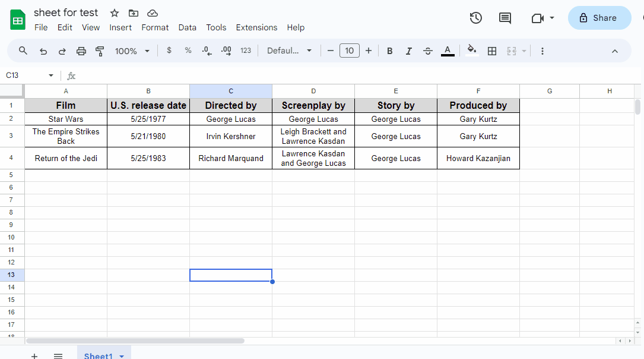Select the Paint format roller icon

pyautogui.click(x=100, y=51)
